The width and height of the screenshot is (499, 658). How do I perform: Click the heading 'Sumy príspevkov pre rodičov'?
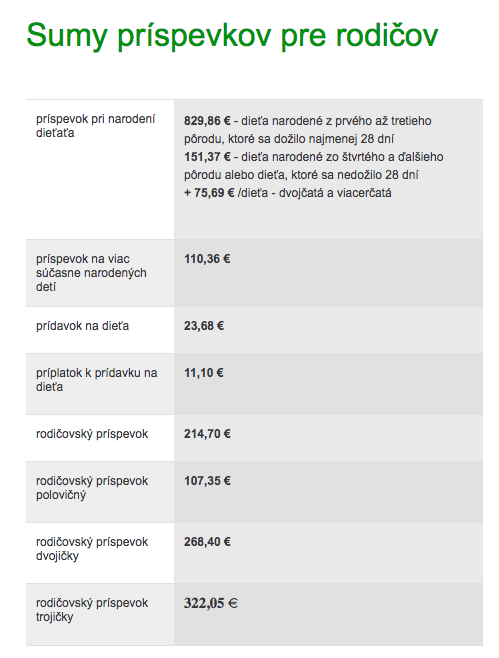pyautogui.click(x=232, y=36)
